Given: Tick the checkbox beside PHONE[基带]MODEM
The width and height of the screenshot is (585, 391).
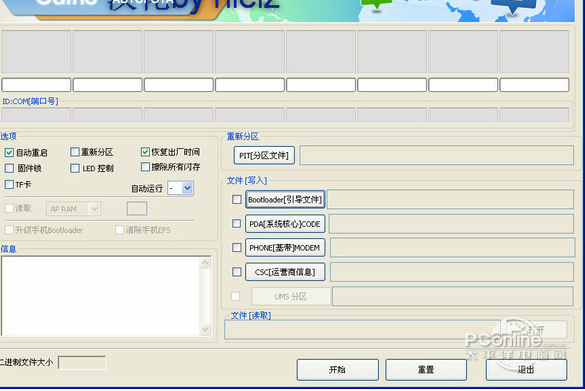Looking at the screenshot, I should click(x=237, y=247).
